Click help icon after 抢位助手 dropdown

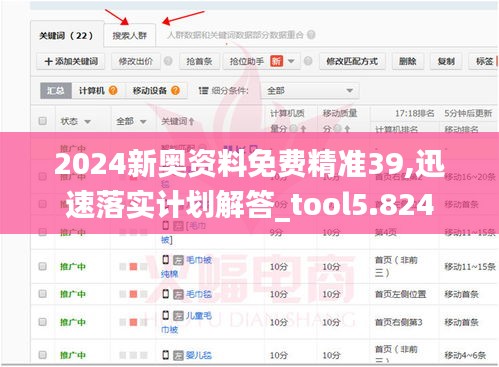coord(308,61)
